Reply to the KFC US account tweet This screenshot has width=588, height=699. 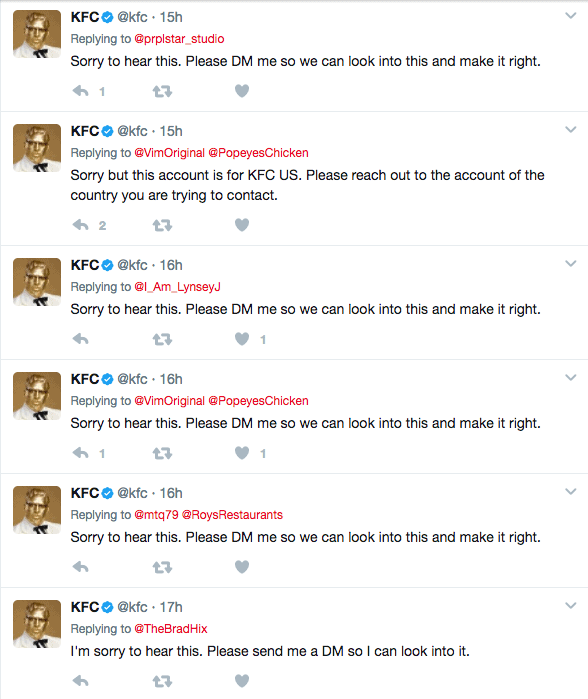click(81, 226)
